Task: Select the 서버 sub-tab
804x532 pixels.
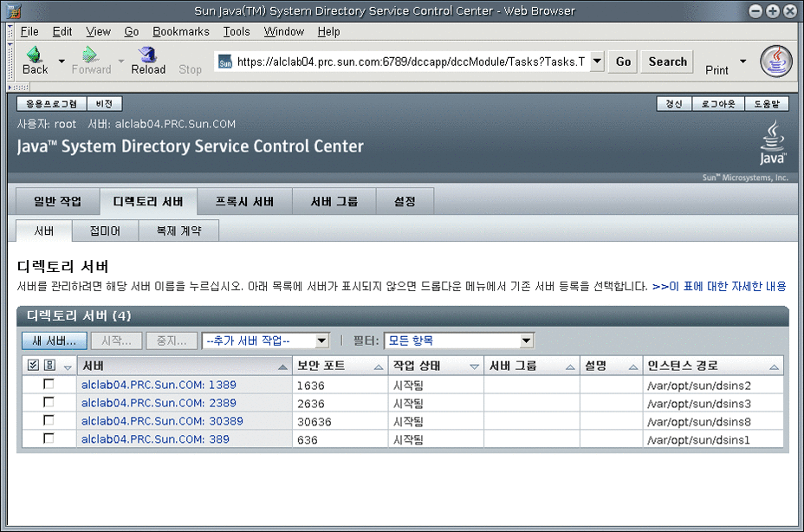Action: click(44, 230)
